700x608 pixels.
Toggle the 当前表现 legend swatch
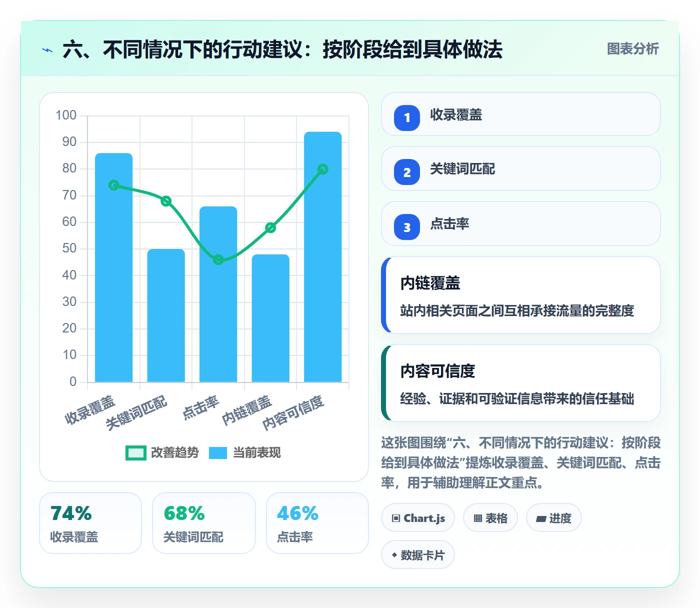(x=218, y=453)
